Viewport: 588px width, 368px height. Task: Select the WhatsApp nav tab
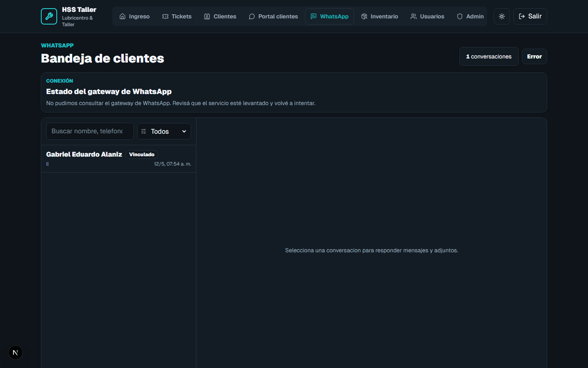point(330,16)
